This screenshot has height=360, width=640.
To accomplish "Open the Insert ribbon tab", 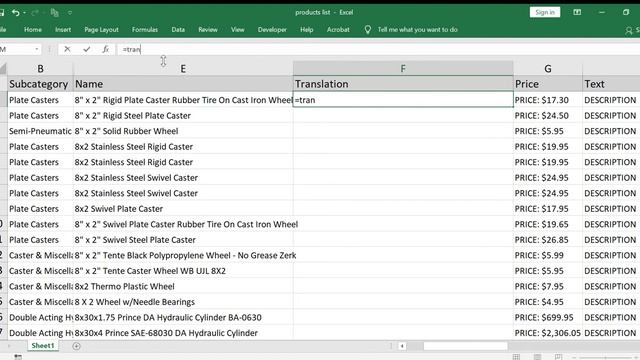I will [63, 29].
